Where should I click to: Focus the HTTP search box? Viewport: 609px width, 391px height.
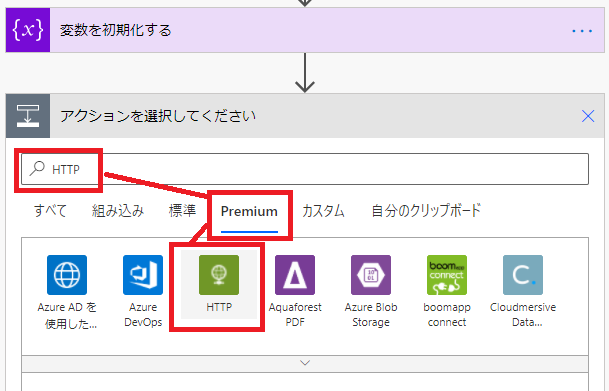tap(305, 169)
